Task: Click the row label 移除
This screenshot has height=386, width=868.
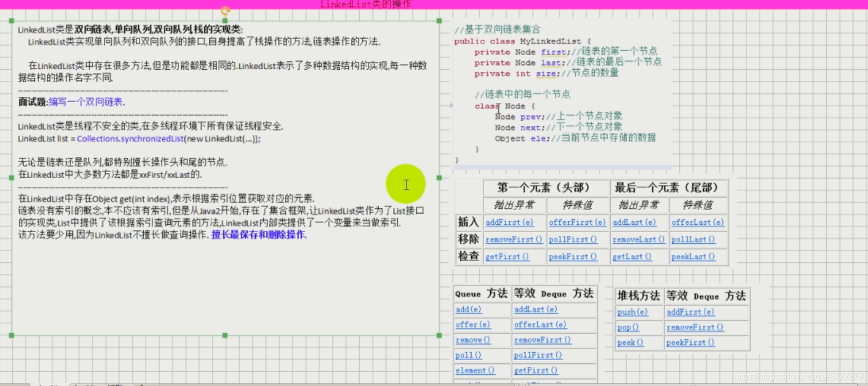Action: coord(469,239)
